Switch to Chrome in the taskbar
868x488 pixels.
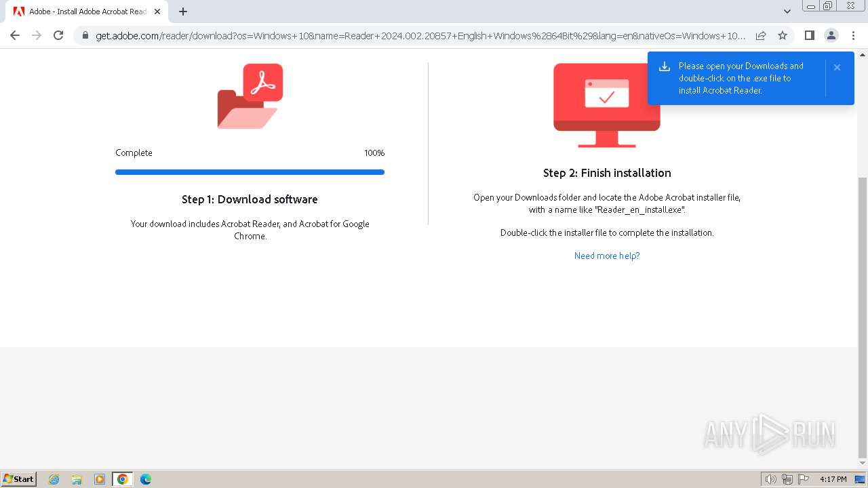tap(123, 479)
